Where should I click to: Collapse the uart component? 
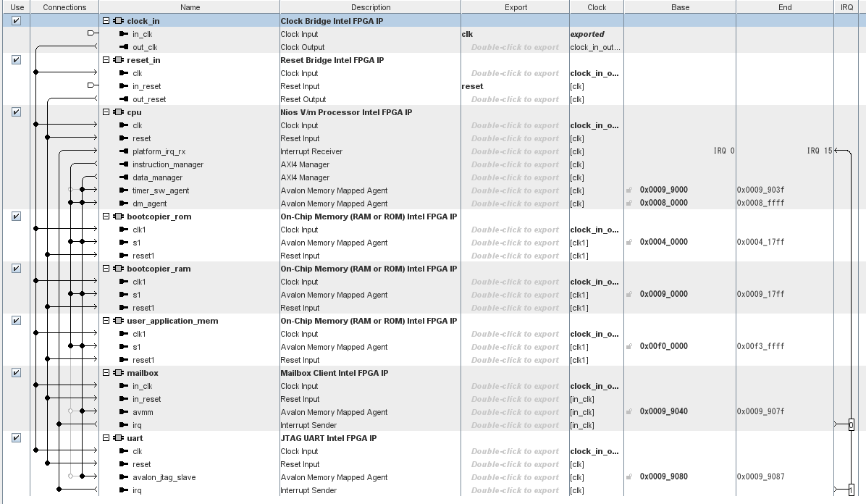pos(106,438)
